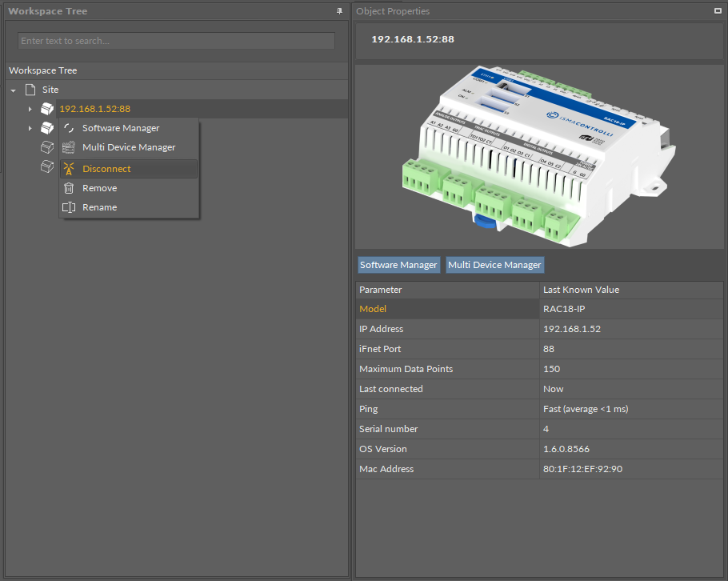The image size is (728, 581).
Task: Click the pin icon on Workspace Tree panel
Action: (339, 11)
